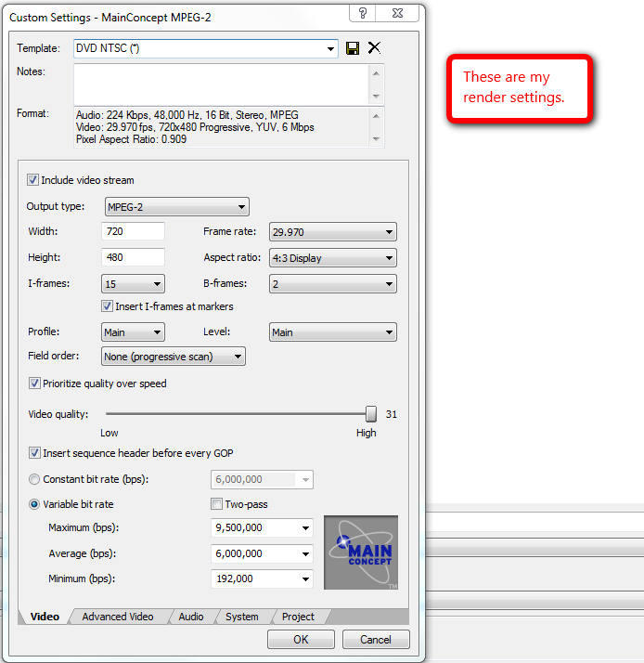Expand the Frame rate dropdown
This screenshot has width=644, height=663.
(x=332, y=232)
